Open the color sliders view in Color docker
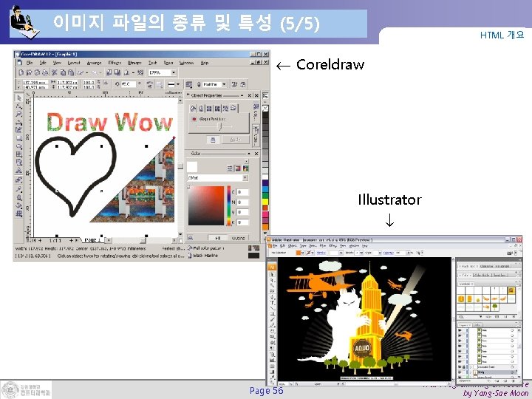Image resolution: width=532 pixels, height=399 pixels. click(230, 168)
